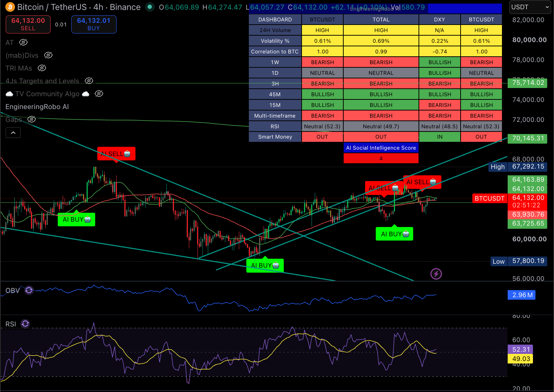The image size is (554, 392).
Task: Click the 70,145.31 green price label
Action: 527,138
